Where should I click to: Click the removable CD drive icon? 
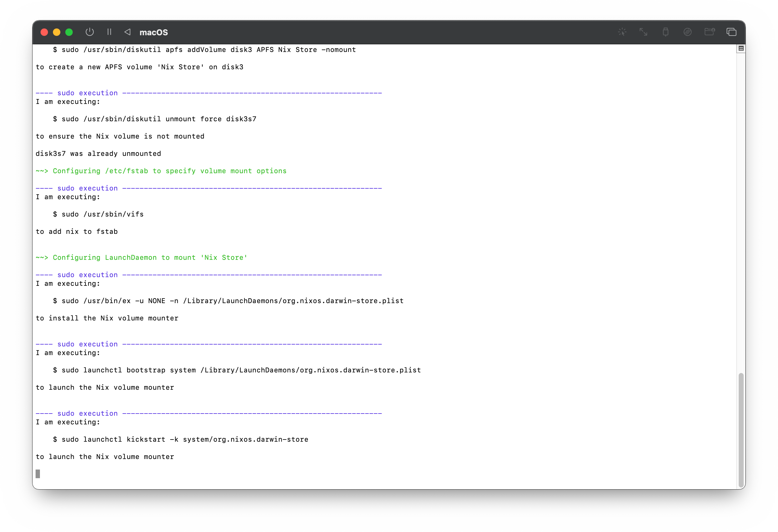pyautogui.click(x=688, y=32)
